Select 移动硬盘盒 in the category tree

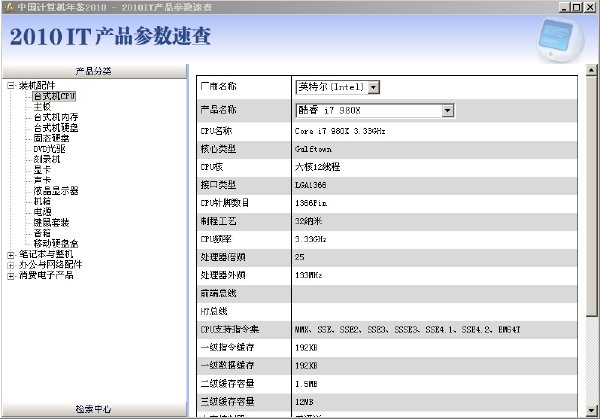pyautogui.click(x=56, y=243)
